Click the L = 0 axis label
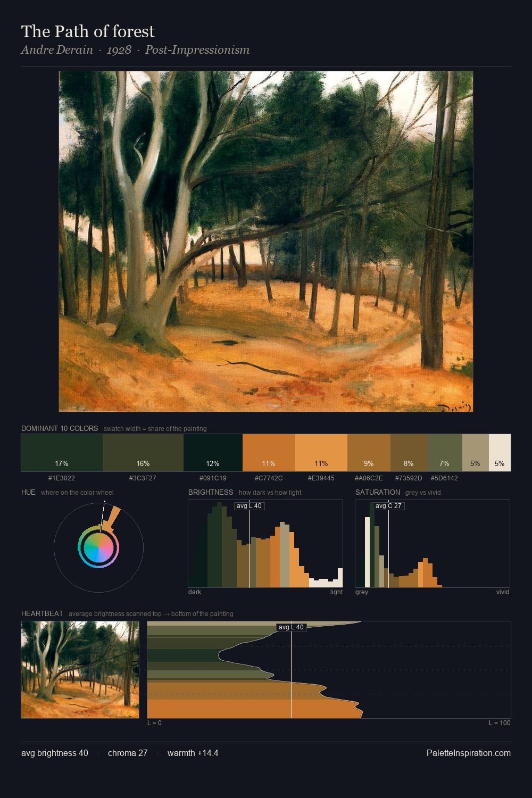This screenshot has height=798, width=532. pyautogui.click(x=154, y=723)
